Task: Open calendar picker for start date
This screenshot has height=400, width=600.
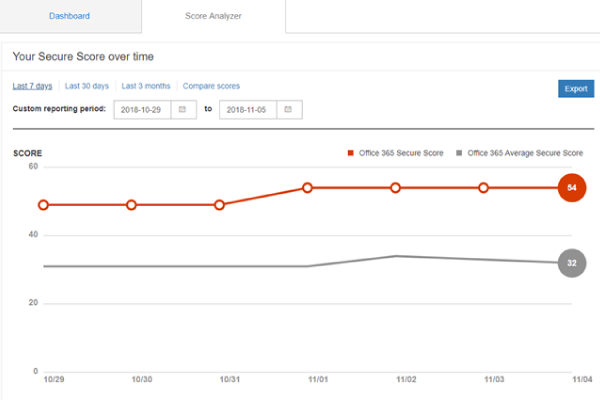Action: click(x=183, y=108)
